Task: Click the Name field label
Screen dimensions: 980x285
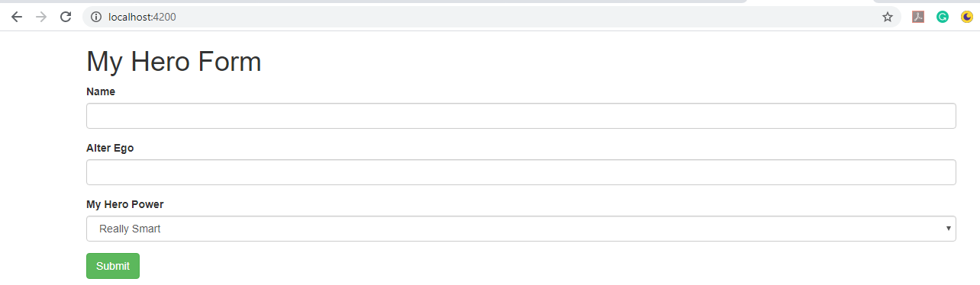Action: coord(101,91)
